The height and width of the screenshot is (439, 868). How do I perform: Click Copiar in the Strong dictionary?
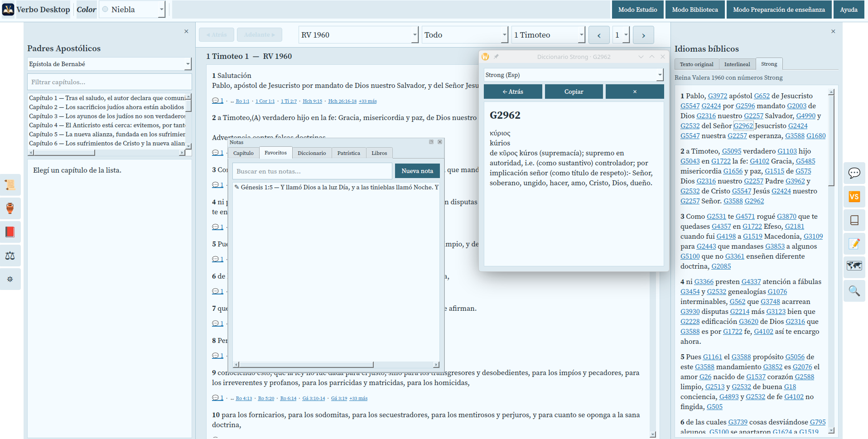574,92
